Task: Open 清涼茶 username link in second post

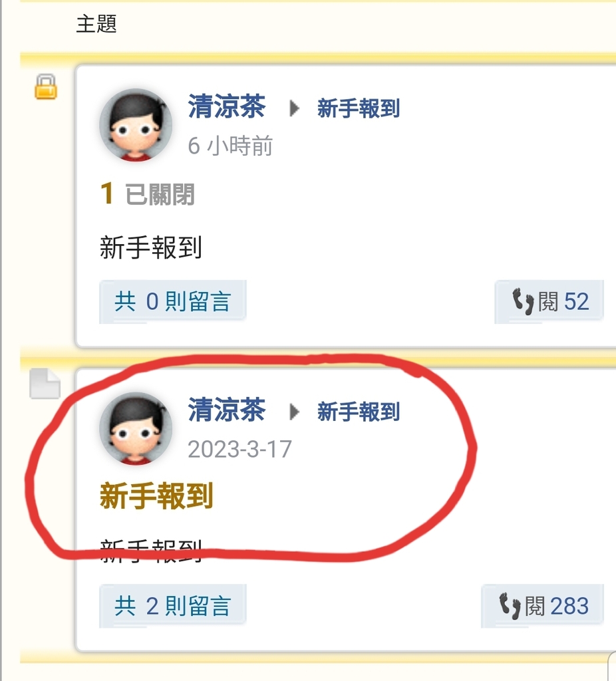Action: pyautogui.click(x=226, y=410)
